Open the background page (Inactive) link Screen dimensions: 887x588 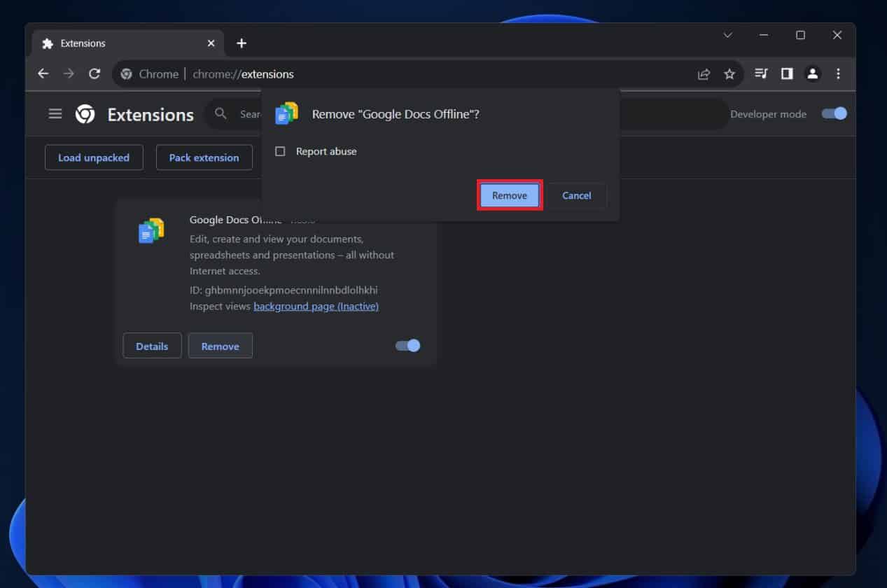click(316, 307)
